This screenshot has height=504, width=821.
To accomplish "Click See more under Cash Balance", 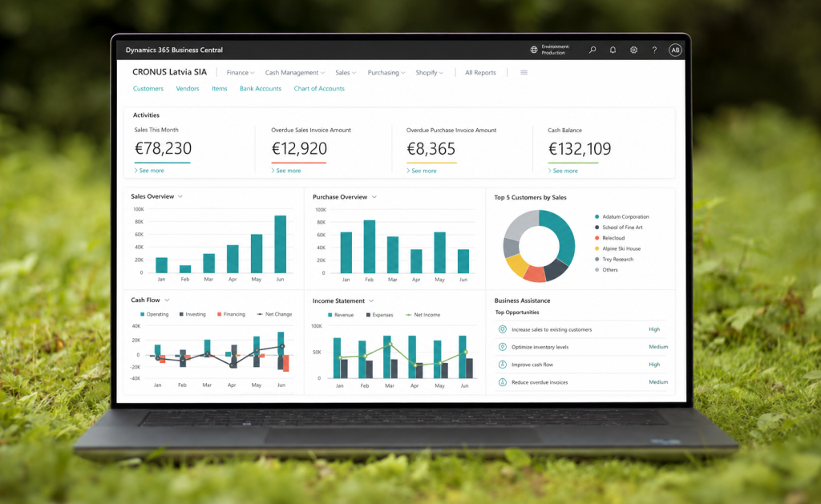I will click(x=563, y=171).
